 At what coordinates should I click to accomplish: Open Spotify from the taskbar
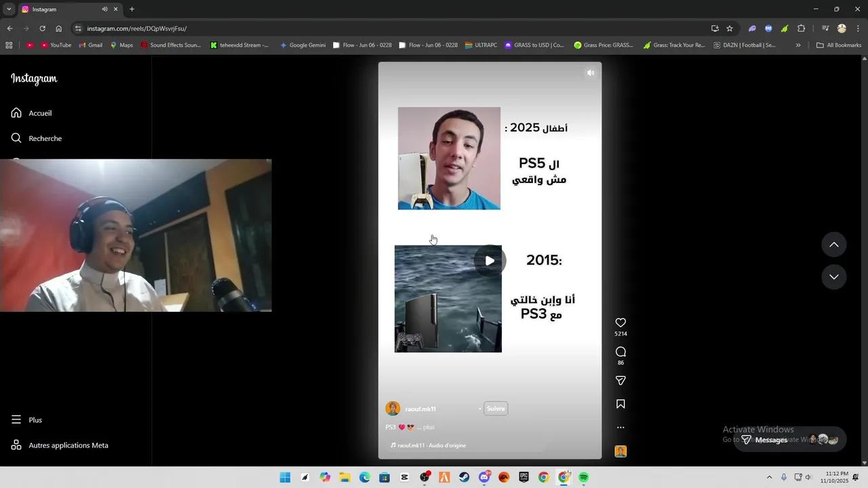point(583,477)
